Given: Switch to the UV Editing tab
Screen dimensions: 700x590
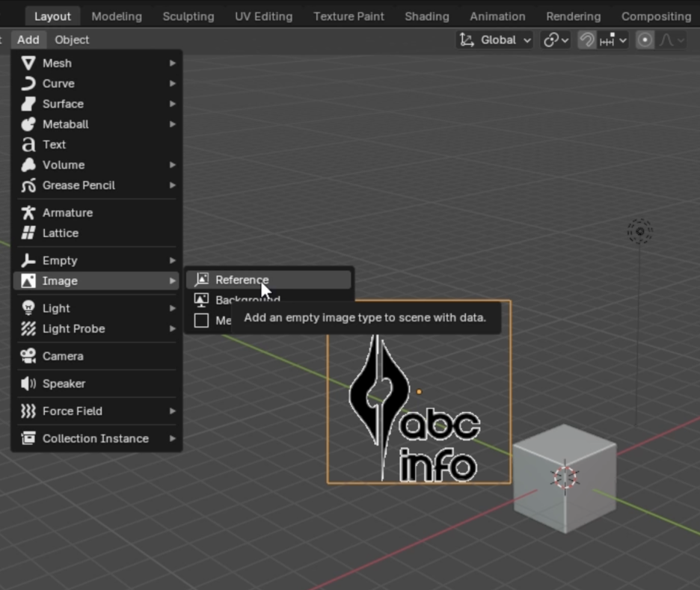Looking at the screenshot, I should [x=264, y=16].
